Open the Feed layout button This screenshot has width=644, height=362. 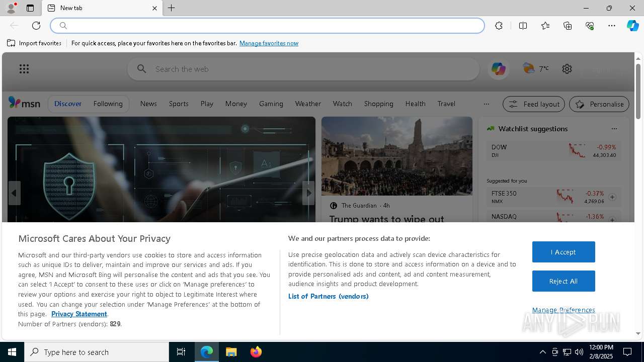[x=534, y=104]
